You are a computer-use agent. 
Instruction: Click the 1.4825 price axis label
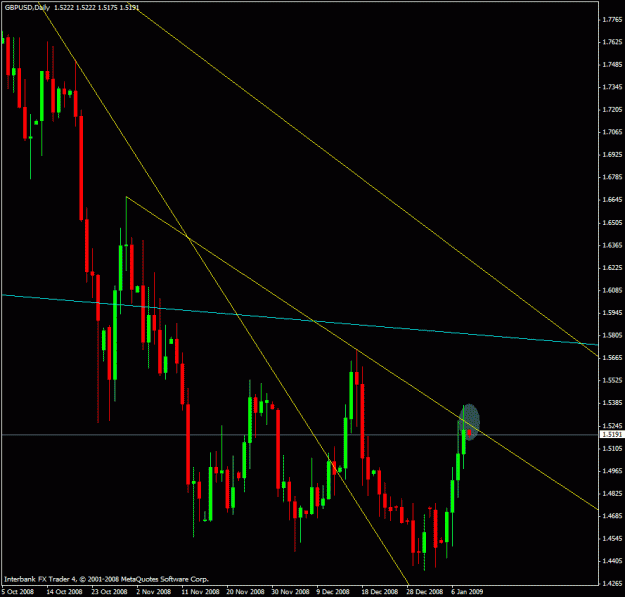[x=612, y=493]
